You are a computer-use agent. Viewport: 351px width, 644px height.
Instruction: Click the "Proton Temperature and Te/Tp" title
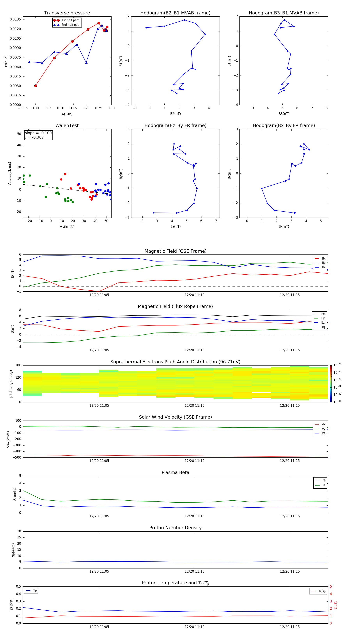175,583
